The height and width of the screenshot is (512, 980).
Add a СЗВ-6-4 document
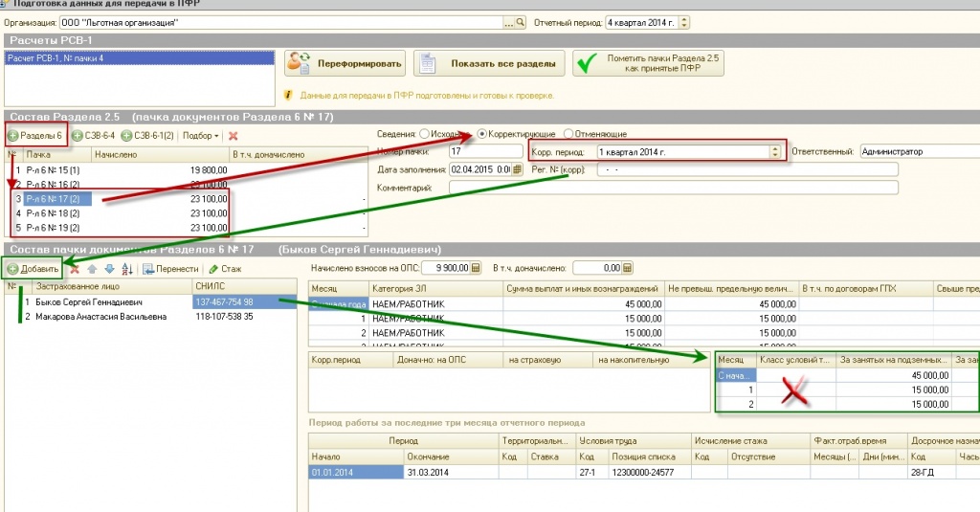(93, 136)
